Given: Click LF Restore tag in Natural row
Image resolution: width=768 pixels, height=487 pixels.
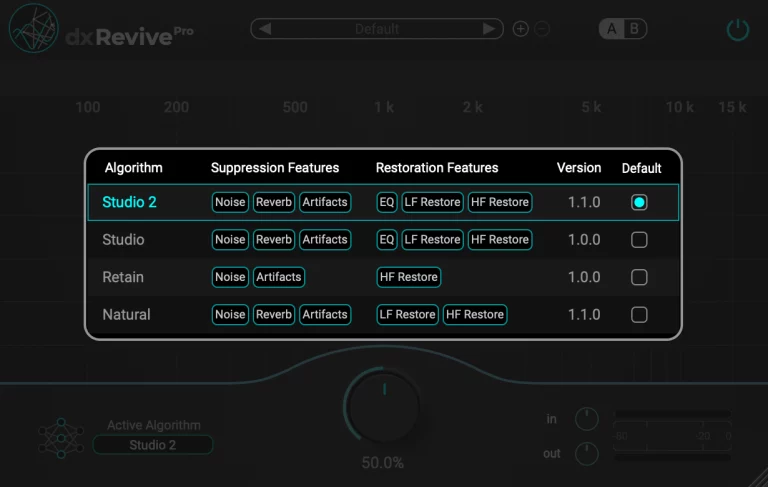Looking at the screenshot, I should point(408,315).
